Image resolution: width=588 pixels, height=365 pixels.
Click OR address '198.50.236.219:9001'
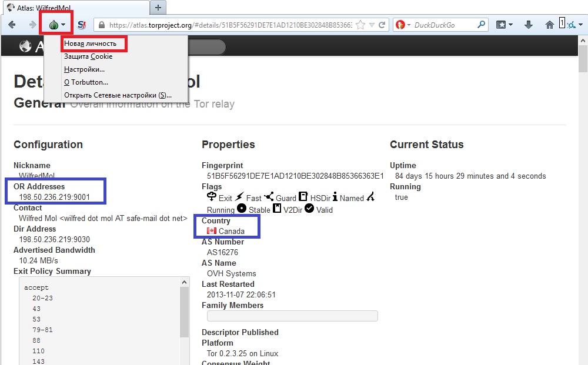[54, 197]
